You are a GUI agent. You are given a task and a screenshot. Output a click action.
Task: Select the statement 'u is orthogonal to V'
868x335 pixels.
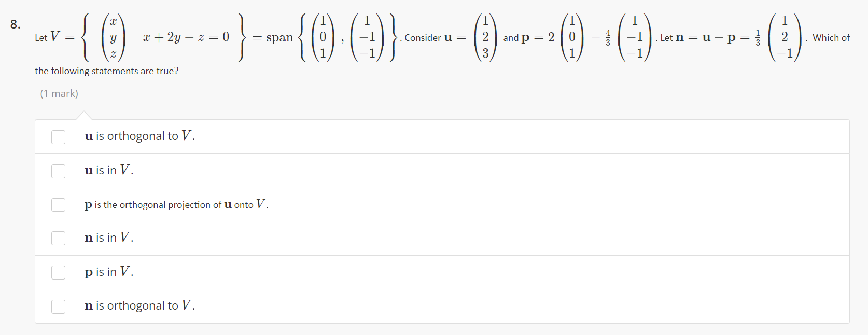click(x=139, y=136)
